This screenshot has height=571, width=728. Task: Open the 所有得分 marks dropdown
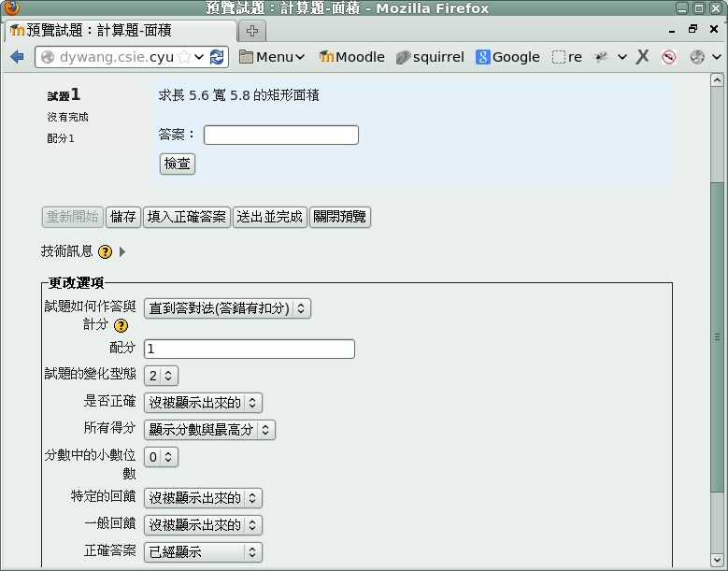click(x=209, y=430)
